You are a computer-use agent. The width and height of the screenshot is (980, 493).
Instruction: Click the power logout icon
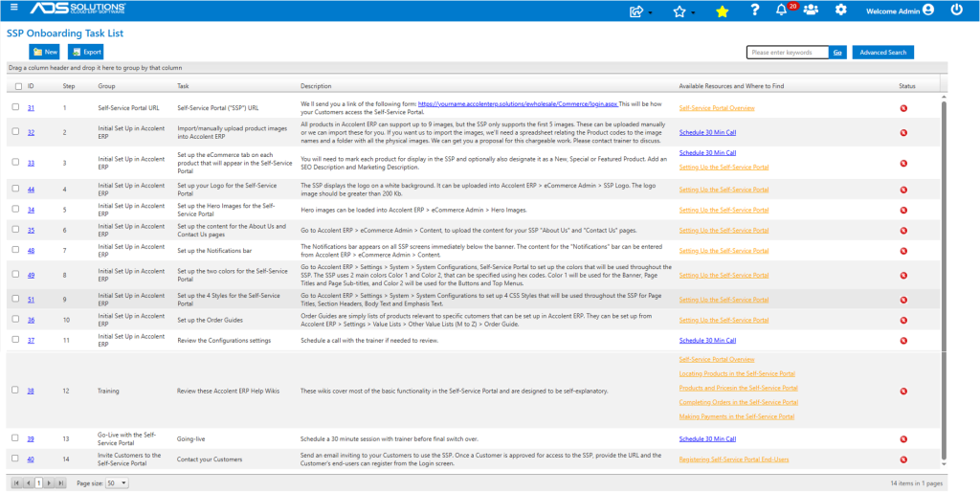(957, 10)
